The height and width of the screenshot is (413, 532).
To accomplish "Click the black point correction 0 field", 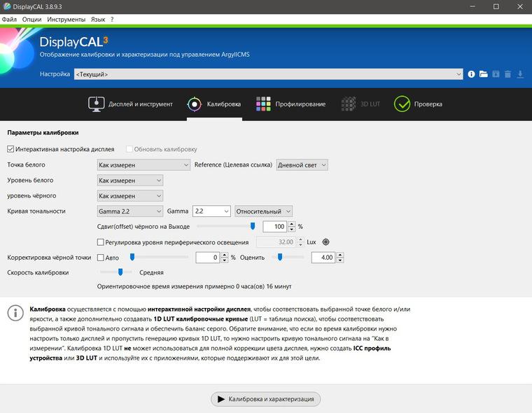I will pos(208,258).
